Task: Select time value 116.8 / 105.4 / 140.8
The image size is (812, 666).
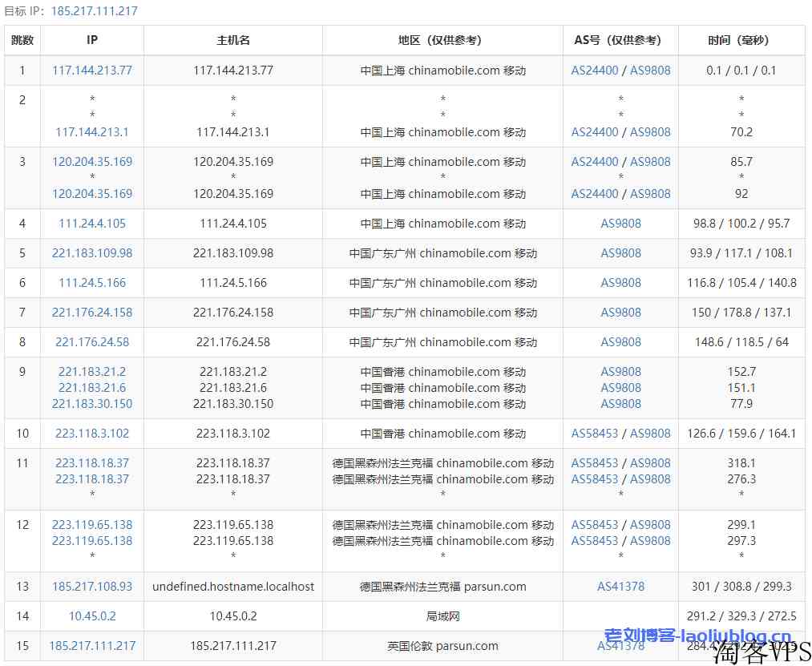Action: point(741,283)
